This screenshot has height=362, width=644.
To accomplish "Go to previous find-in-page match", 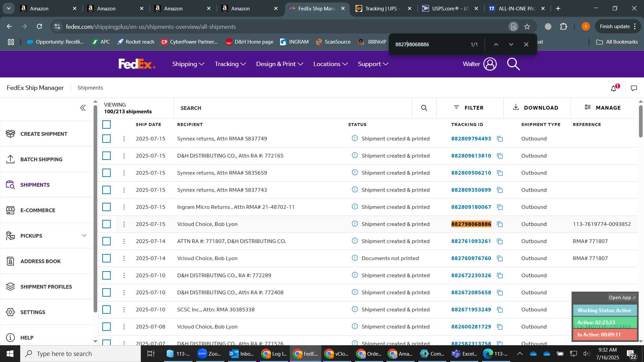I will coord(496,45).
